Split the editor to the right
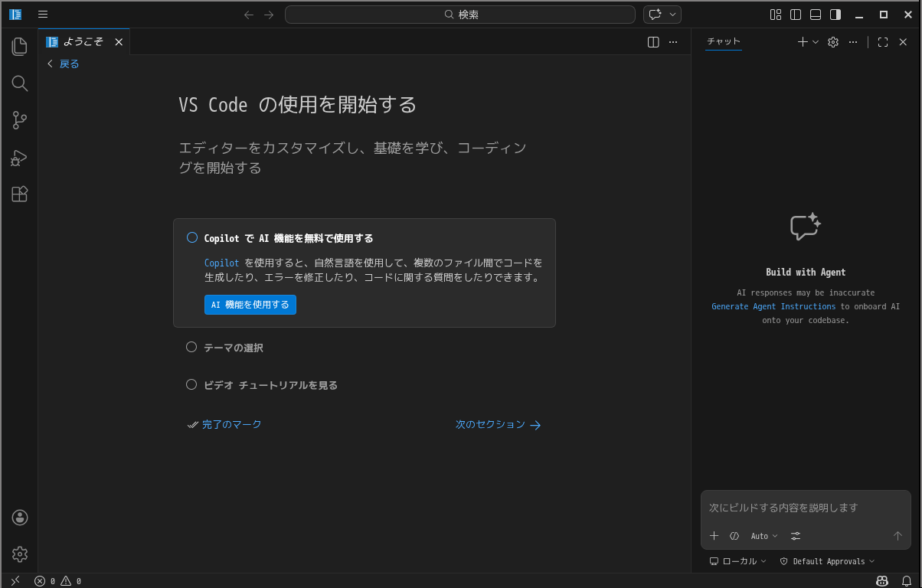 point(653,42)
